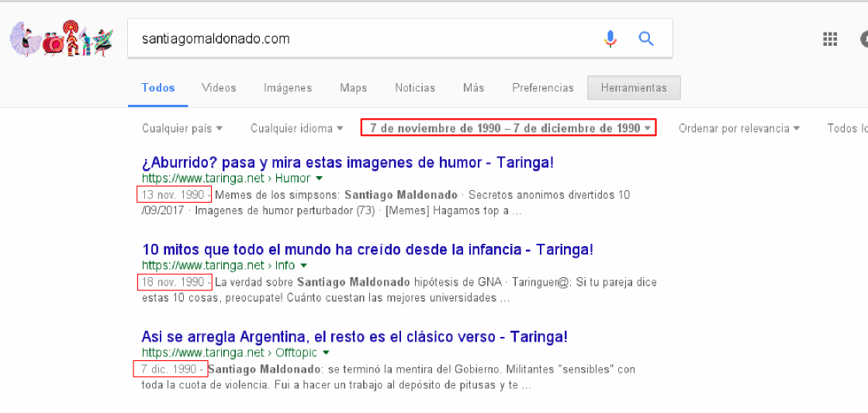This screenshot has height=413, width=868.
Task: Expand the Cualquier idioma dropdown
Action: coord(296,128)
